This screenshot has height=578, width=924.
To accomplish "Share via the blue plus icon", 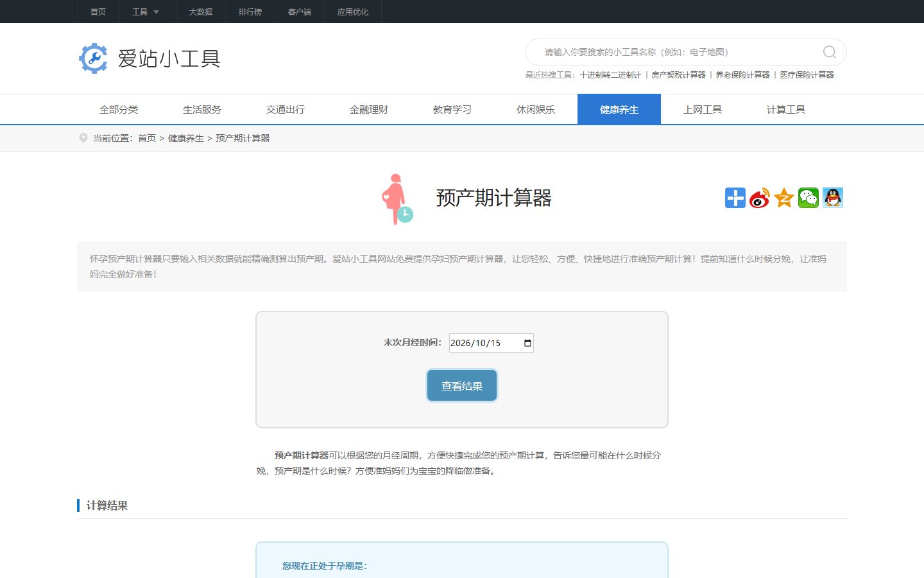I will pyautogui.click(x=735, y=198).
